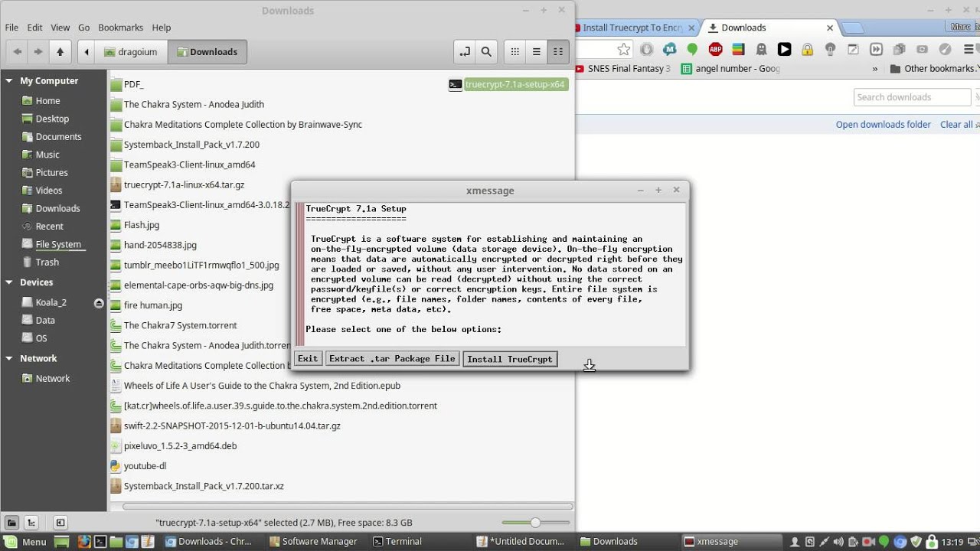Open the Help menu
980x551 pixels.
(162, 28)
